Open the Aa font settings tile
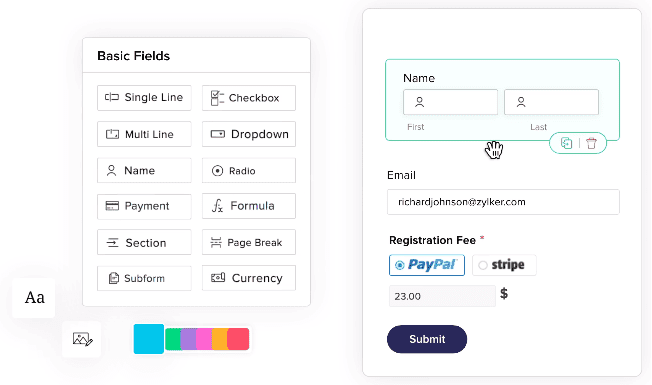Viewport: 652px width, 385px height. point(34,298)
